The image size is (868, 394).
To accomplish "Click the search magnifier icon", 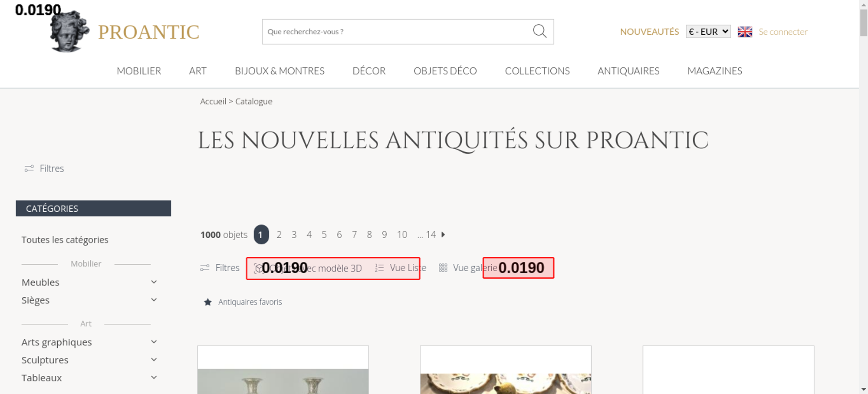I will pos(539,31).
